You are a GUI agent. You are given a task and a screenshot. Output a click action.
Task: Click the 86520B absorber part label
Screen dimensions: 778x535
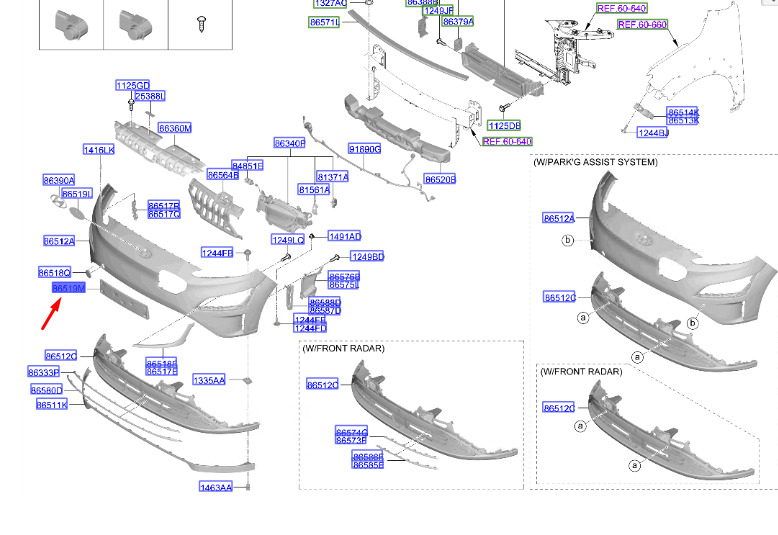click(x=440, y=179)
